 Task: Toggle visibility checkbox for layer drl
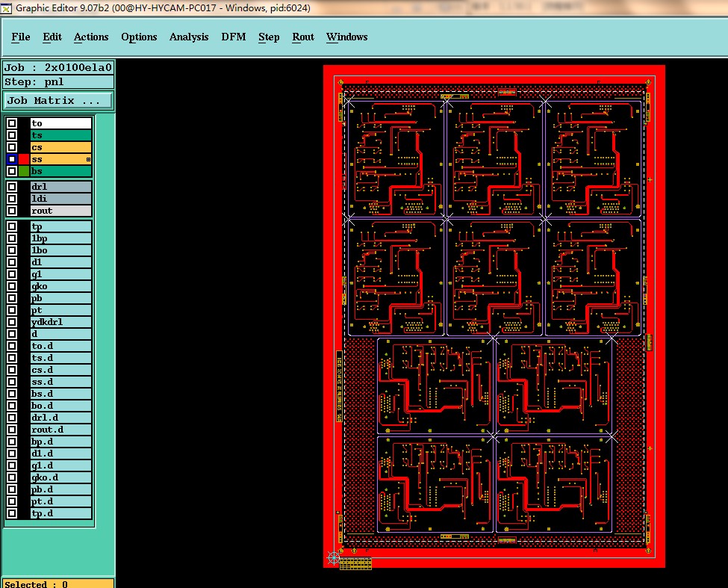tap(12, 187)
